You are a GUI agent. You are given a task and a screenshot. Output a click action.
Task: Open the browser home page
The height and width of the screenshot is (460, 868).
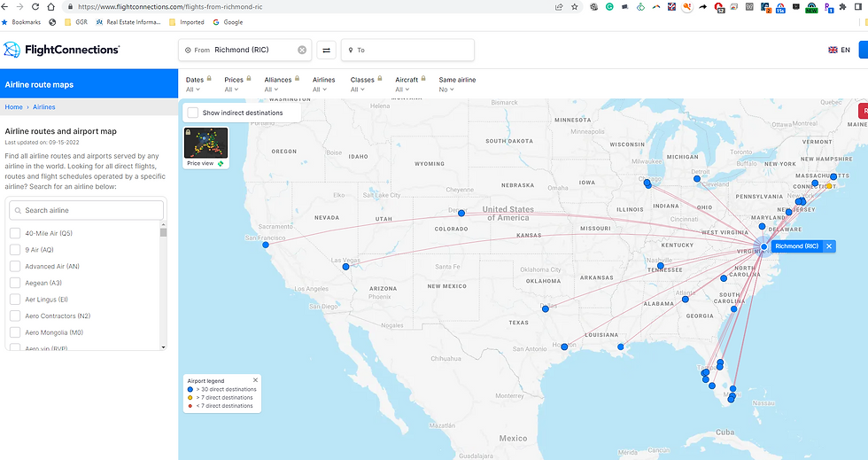tap(51, 7)
